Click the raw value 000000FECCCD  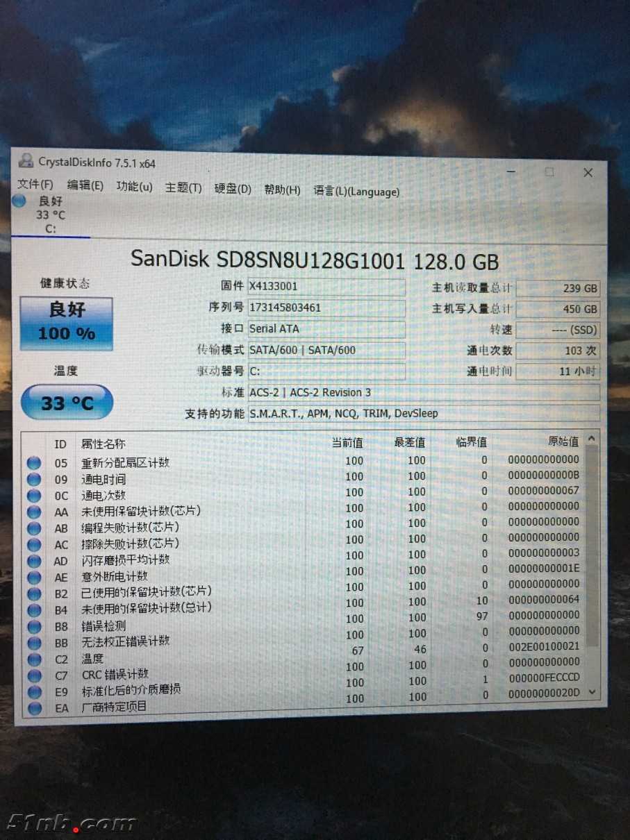543,677
